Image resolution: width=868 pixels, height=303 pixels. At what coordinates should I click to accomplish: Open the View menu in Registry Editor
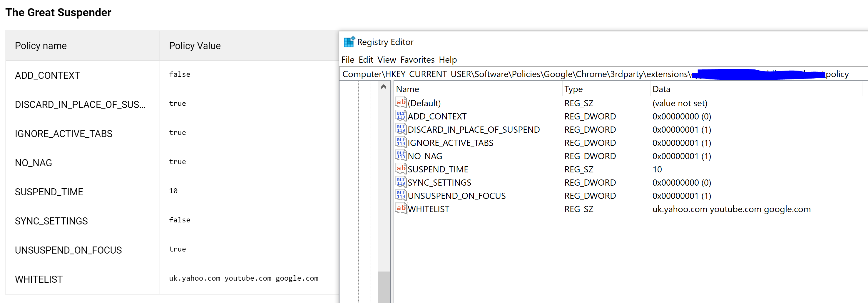pyautogui.click(x=387, y=60)
